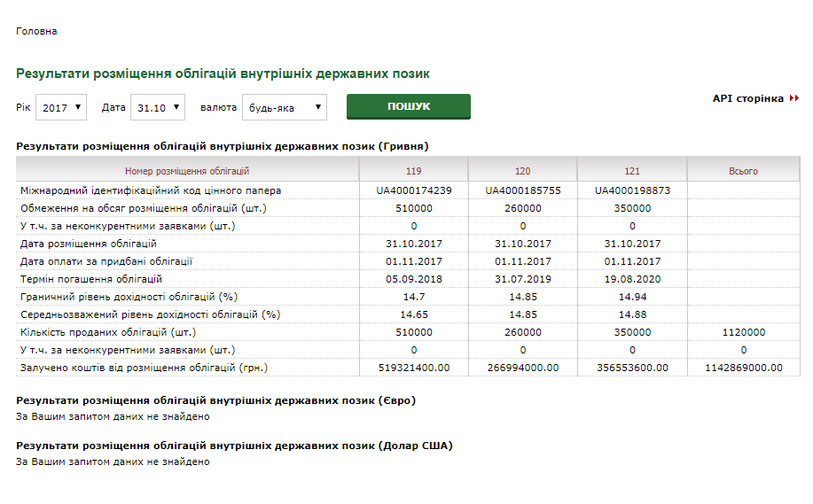Select ISIN code UA4000198873
Screen dimensions: 813x504
[x=632, y=190]
